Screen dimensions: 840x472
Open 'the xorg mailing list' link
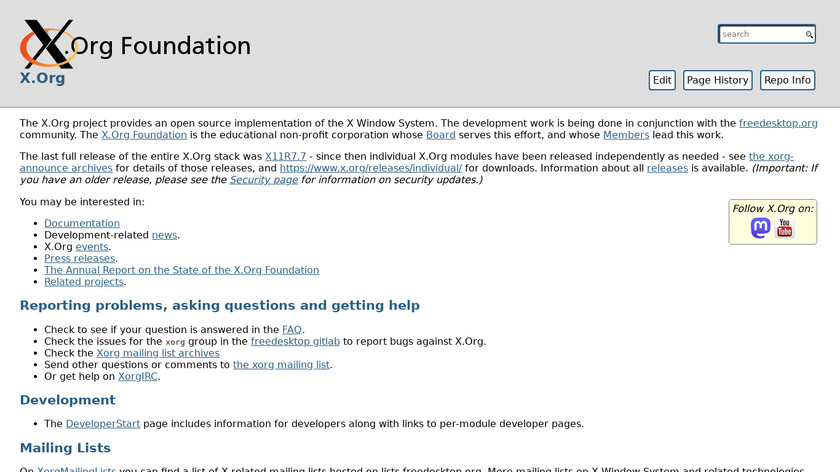(x=281, y=365)
